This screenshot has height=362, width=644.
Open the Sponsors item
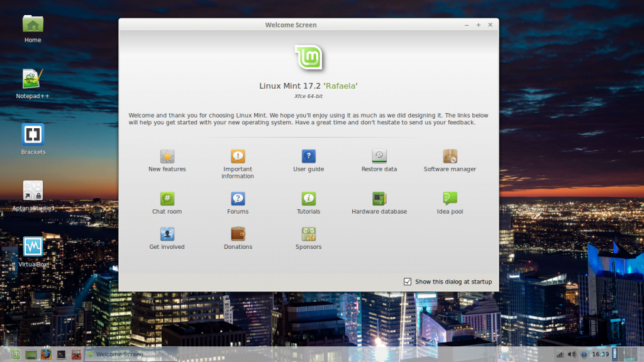coord(308,234)
